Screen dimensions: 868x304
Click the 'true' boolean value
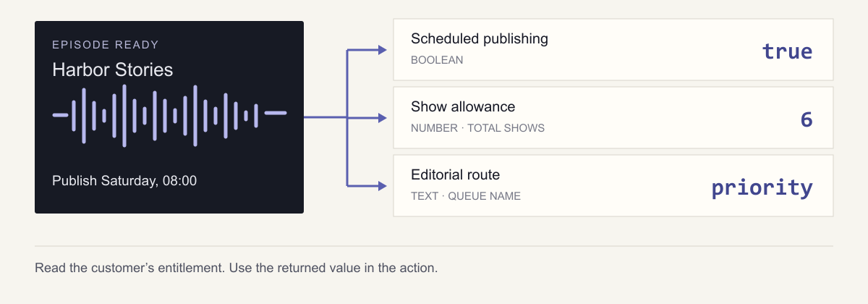click(788, 51)
